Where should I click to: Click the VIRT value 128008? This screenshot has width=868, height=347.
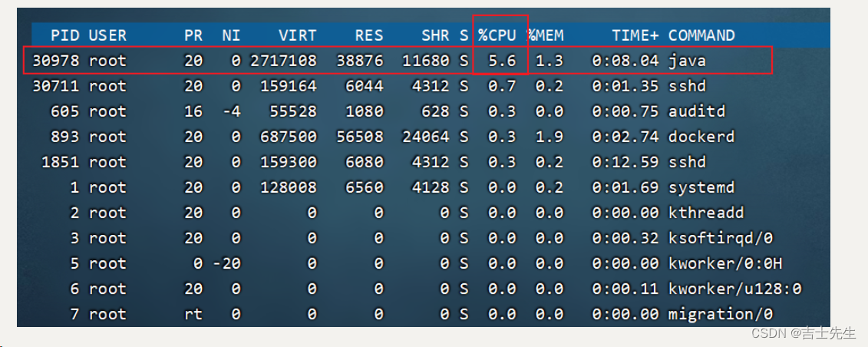[x=289, y=187]
